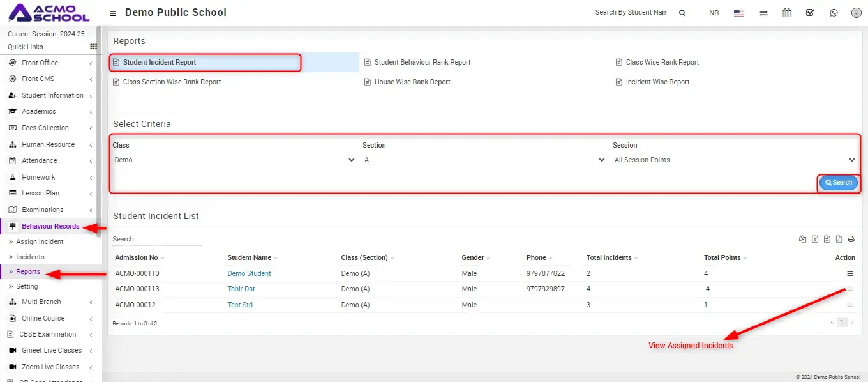Click the WhatsApp icon in header

coord(834,13)
